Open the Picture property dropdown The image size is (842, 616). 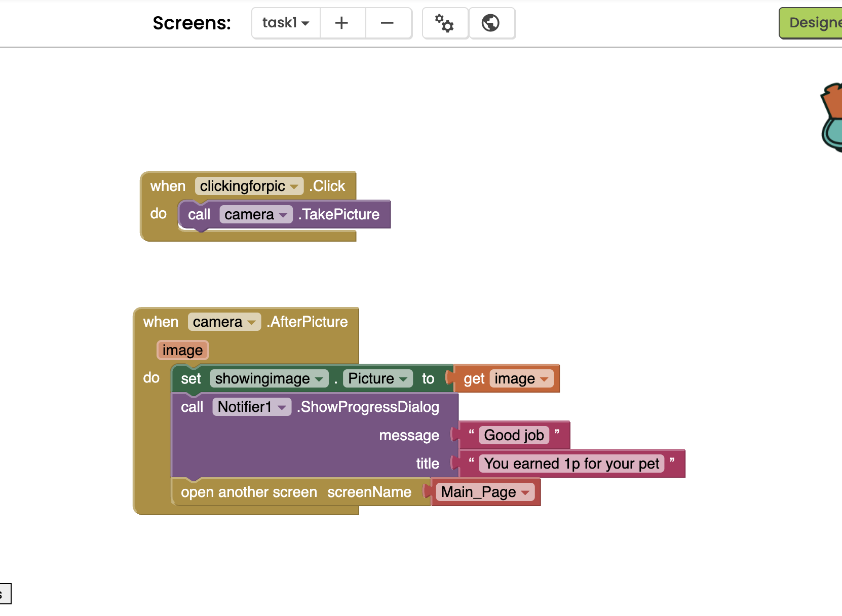click(377, 378)
